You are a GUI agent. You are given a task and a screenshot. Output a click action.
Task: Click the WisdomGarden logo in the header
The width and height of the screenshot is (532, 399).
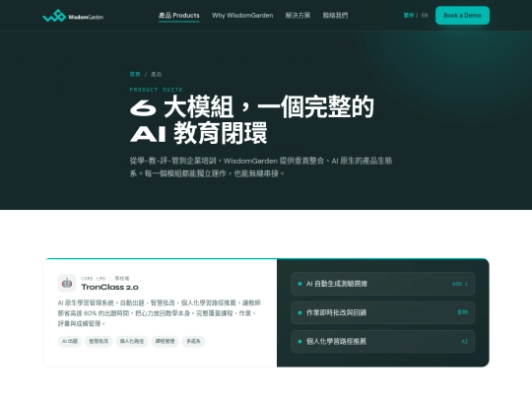point(73,16)
